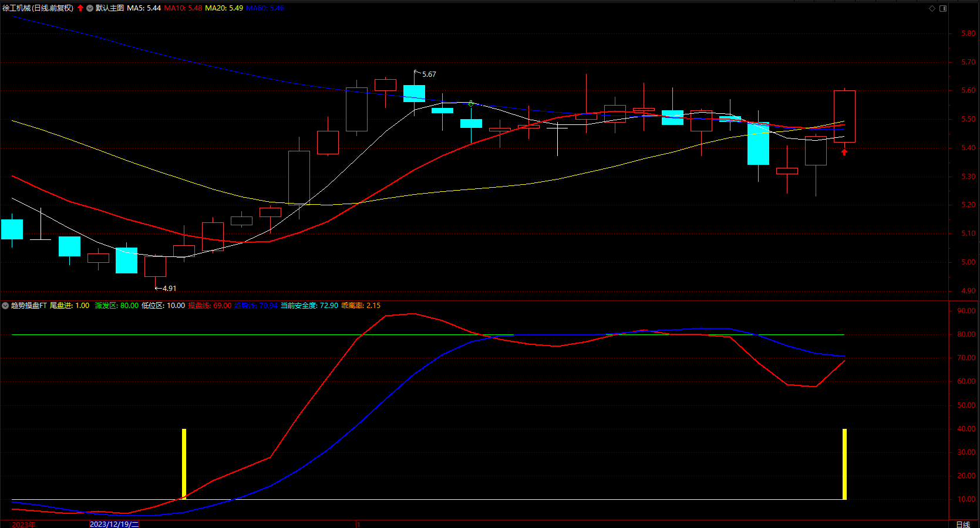The height and width of the screenshot is (528, 980).
Task: Click the red up-arrow icon beside 徐工机械 title
Action: (x=80, y=8)
